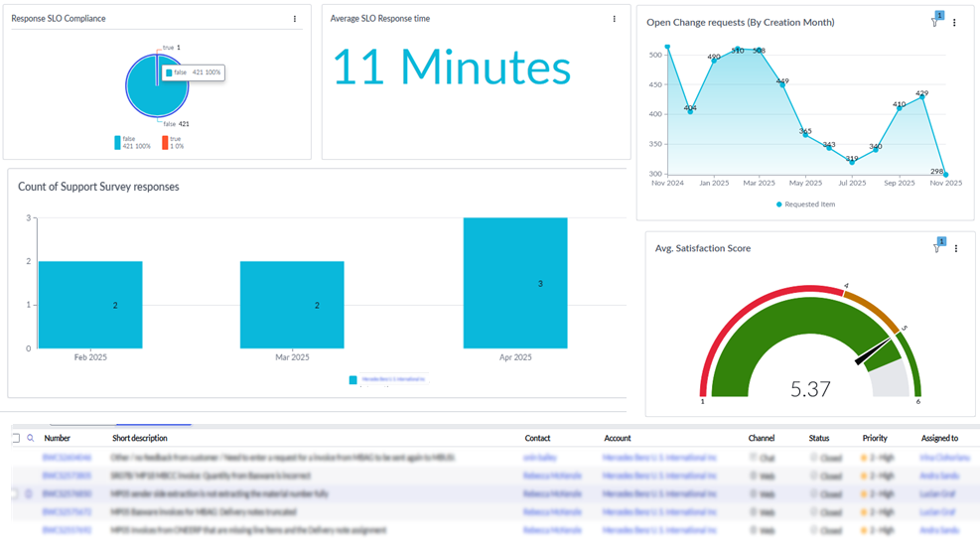Open the first case number link in table
This screenshot has width=980, height=549.
[67, 458]
